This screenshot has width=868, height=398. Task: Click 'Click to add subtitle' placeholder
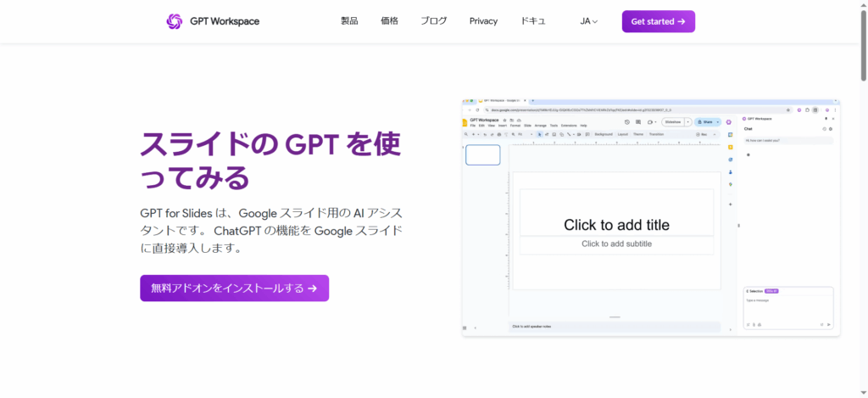coord(616,244)
